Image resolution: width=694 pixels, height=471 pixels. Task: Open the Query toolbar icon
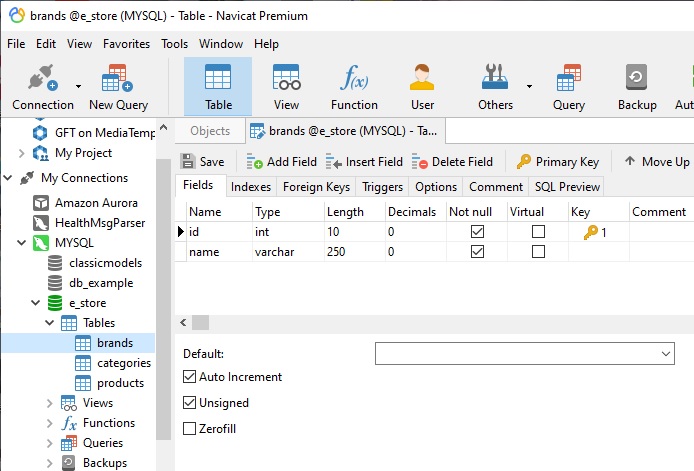569,87
